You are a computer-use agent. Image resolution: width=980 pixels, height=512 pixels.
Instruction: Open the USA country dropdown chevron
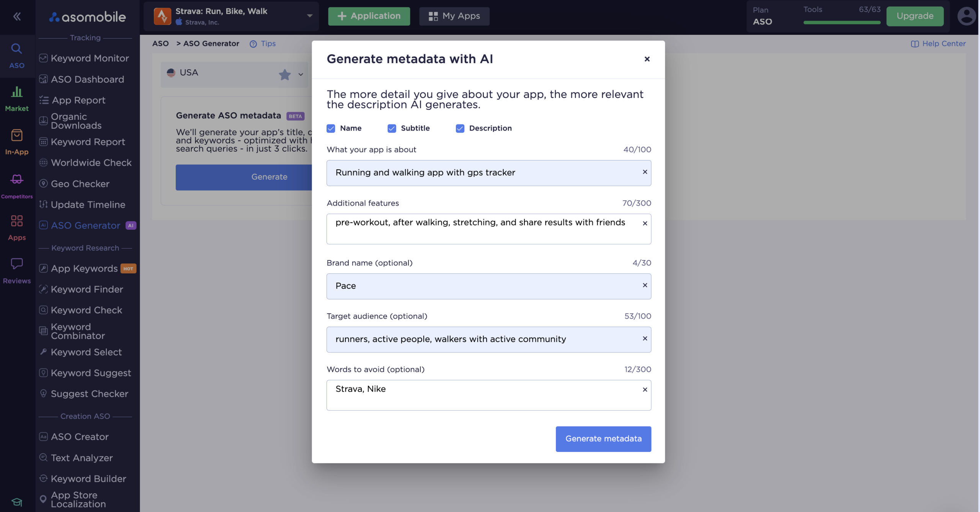point(301,75)
